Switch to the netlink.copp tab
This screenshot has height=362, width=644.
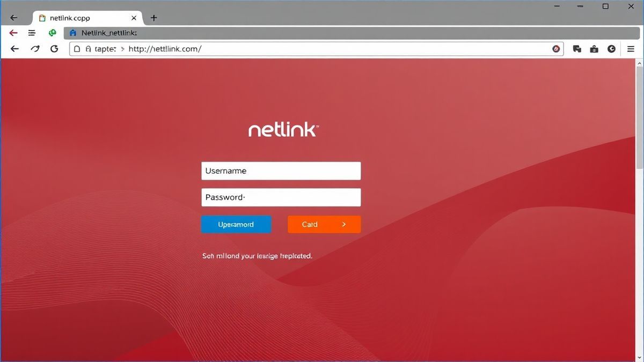tap(88, 18)
